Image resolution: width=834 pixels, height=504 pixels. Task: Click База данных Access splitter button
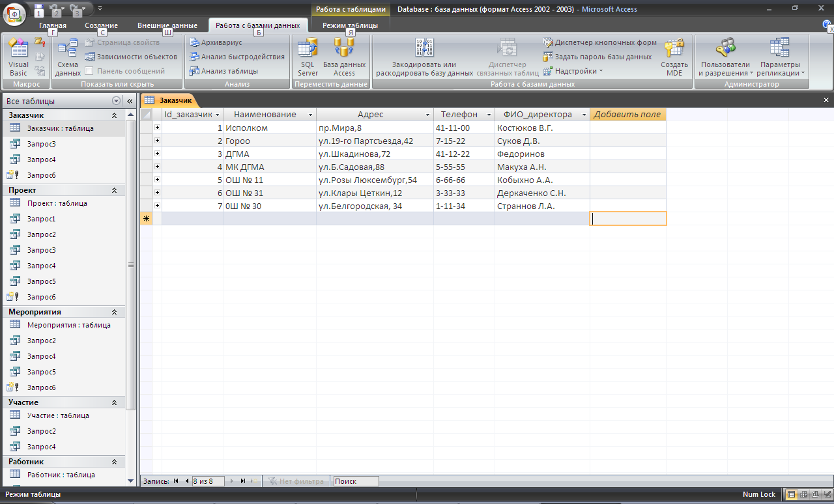(x=344, y=57)
